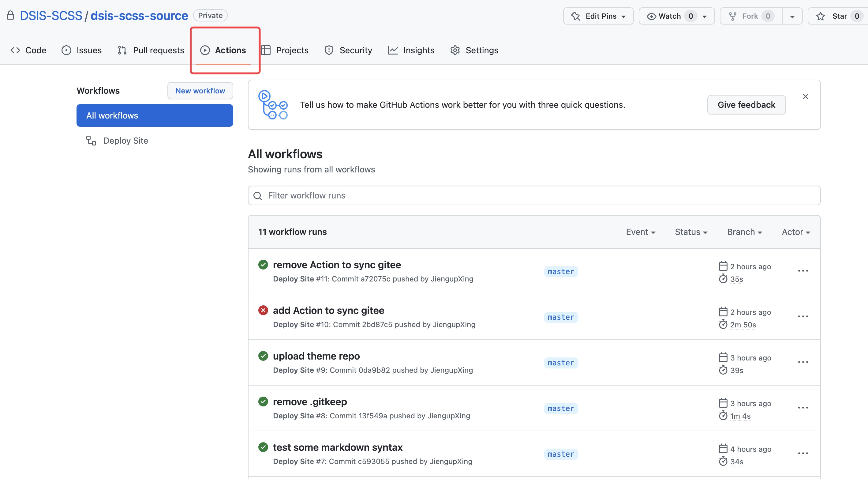
Task: Click success icon for 'remove .gitkeep'
Action: pyautogui.click(x=263, y=402)
